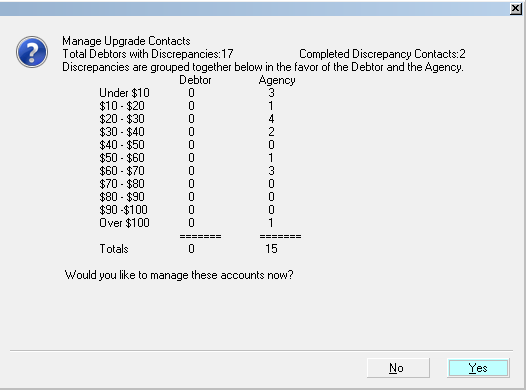Viewport: 526px width, 390px height.
Task: Click the Under $10 row label
Action: pyautogui.click(x=124, y=93)
